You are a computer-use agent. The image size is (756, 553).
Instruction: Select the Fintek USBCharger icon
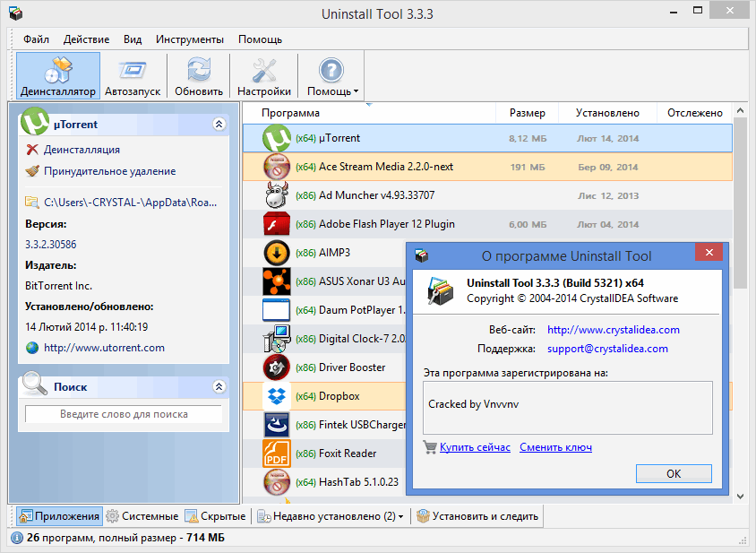pos(276,425)
